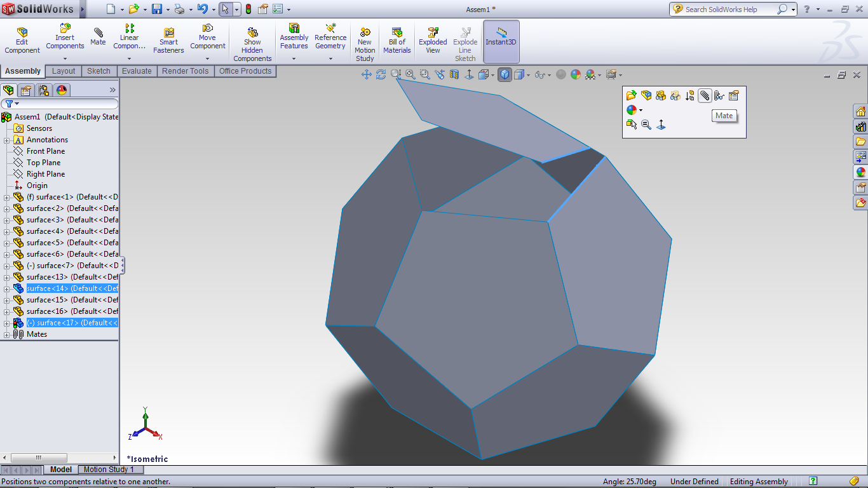Click Show Hidden Components button
868x488 pixels.
click(252, 44)
